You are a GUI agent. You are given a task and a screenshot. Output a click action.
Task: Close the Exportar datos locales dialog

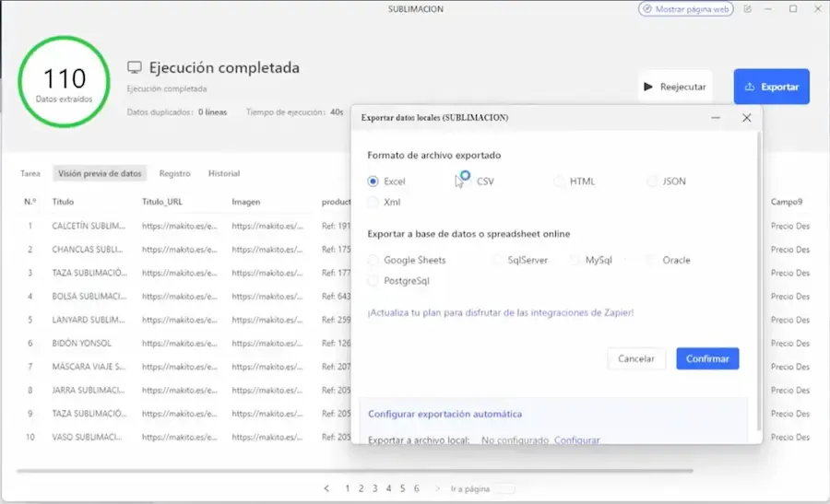click(746, 118)
